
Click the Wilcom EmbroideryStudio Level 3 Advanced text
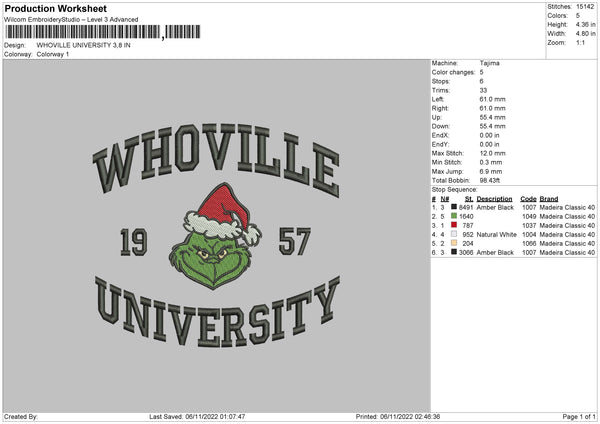(71, 20)
